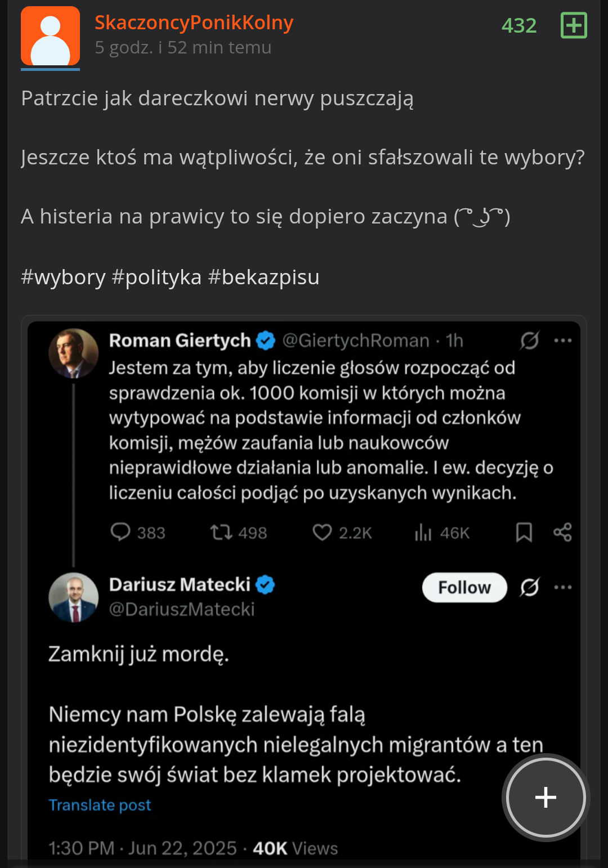Open the floating add-new-entry plus button
The height and width of the screenshot is (868, 608).
pos(546,797)
